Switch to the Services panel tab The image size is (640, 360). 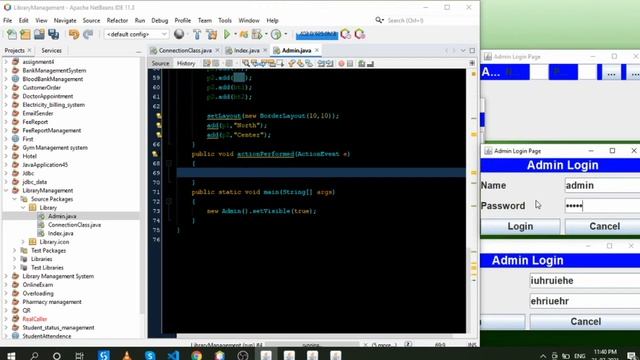click(x=51, y=50)
